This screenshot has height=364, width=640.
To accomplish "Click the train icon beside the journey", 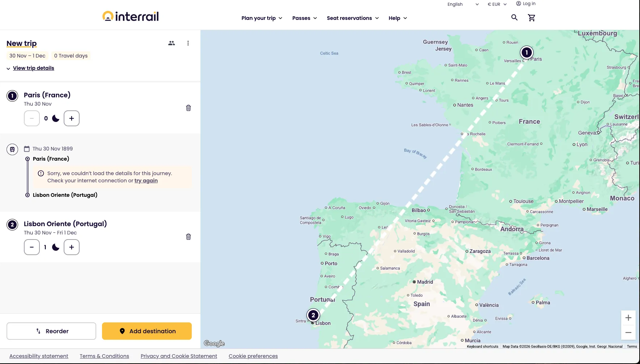I will [x=12, y=149].
